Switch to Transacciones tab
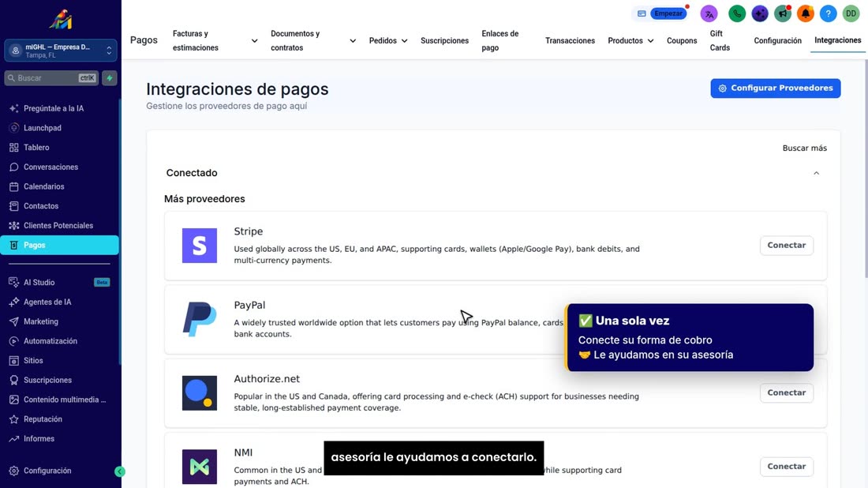Screen dimensions: 868x488 (x=570, y=40)
